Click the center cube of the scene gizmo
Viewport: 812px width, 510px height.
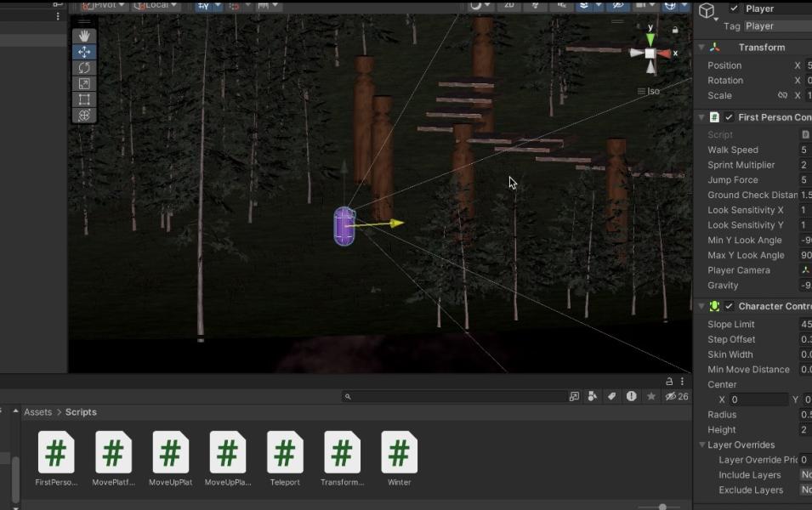[650, 54]
